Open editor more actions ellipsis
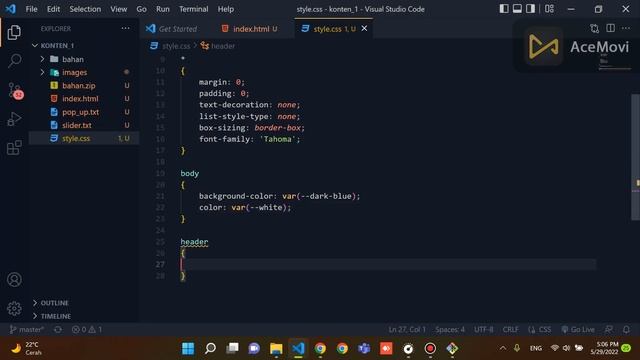The image size is (640, 360). pos(626,28)
